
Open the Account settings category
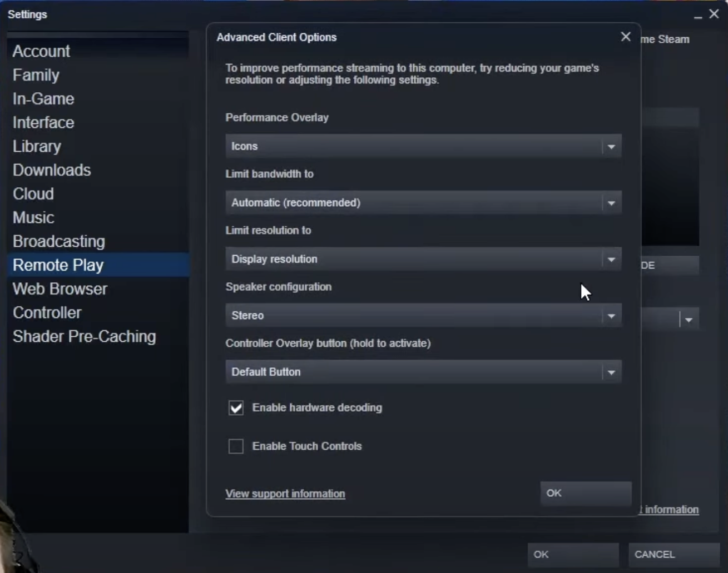41,51
